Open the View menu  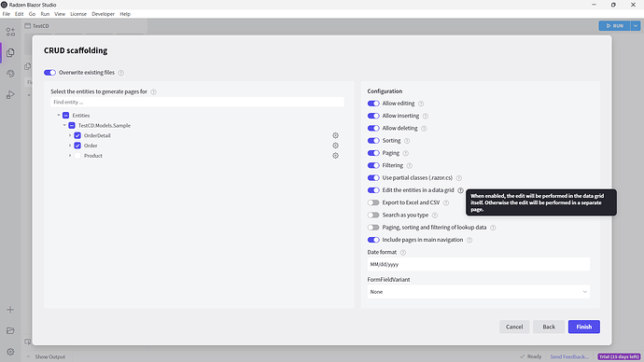60,14
